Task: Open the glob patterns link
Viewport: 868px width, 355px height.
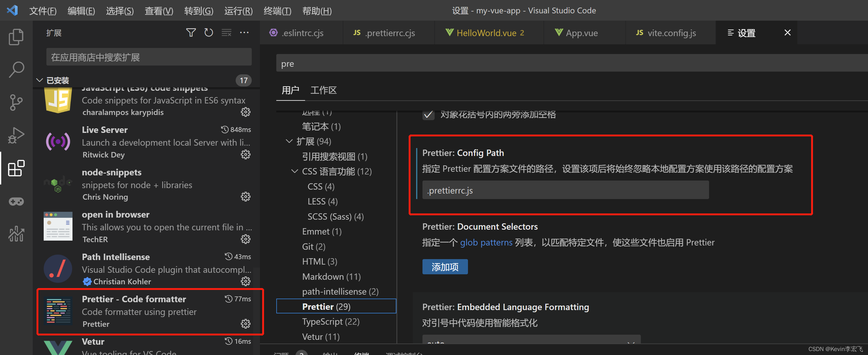Action: 486,242
